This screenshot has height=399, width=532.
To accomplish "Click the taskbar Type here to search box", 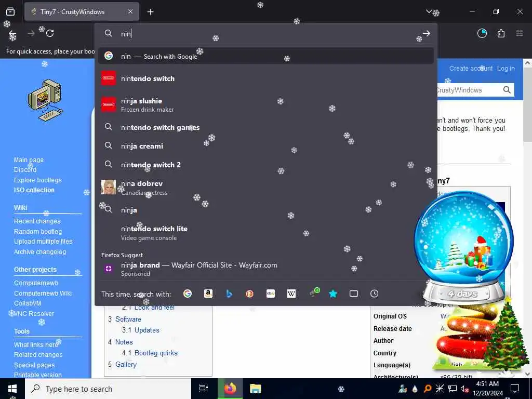I will tap(108, 389).
